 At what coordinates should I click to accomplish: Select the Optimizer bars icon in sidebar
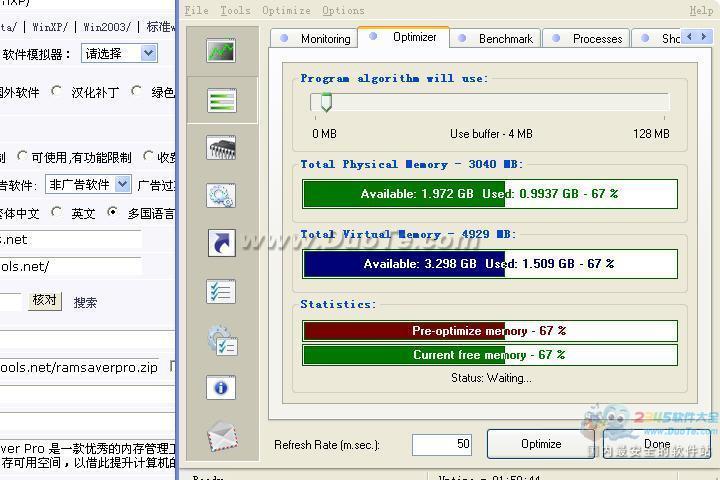click(x=221, y=100)
